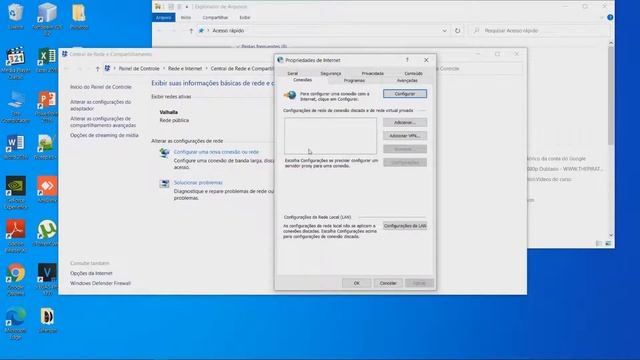Open Alterar as configurações de compartilhamento avançadas
Screen dimensions: 640x360
pyautogui.click(x=103, y=122)
